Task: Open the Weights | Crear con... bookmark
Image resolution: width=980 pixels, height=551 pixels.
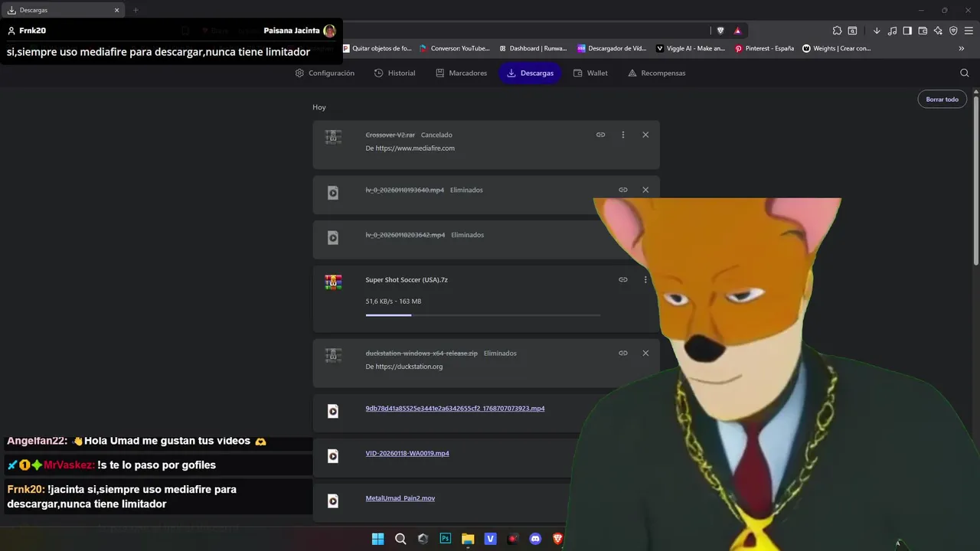Action: pyautogui.click(x=837, y=48)
